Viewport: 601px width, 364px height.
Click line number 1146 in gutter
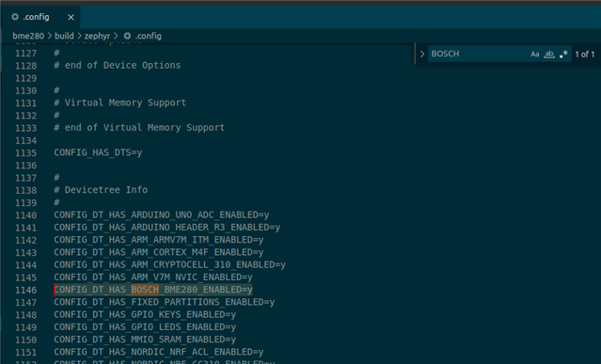click(x=25, y=290)
